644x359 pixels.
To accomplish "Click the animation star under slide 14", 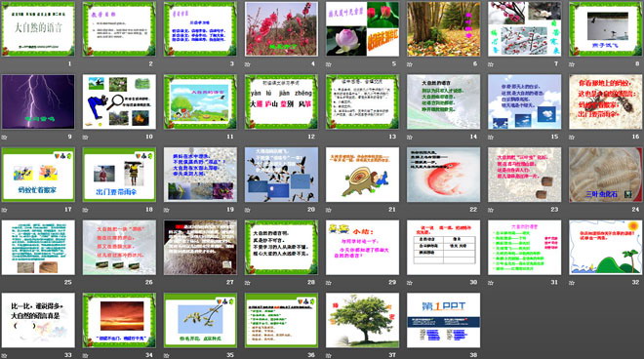I will pyautogui.click(x=410, y=138).
